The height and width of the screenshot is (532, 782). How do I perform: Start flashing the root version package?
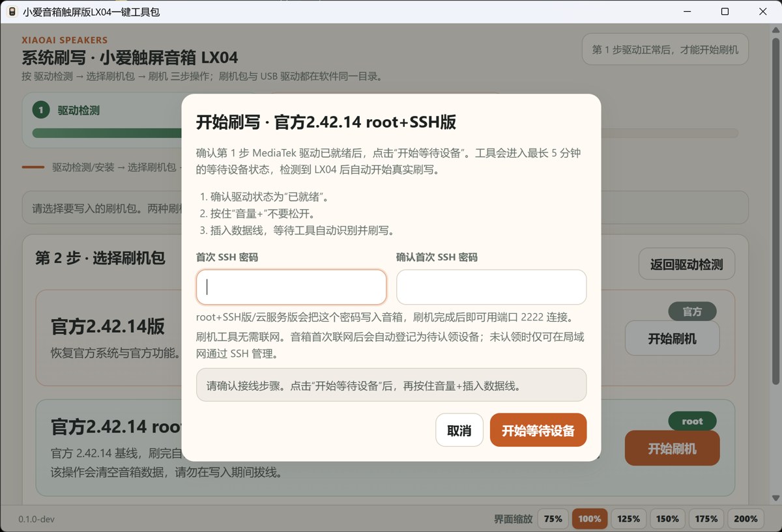[x=672, y=449]
